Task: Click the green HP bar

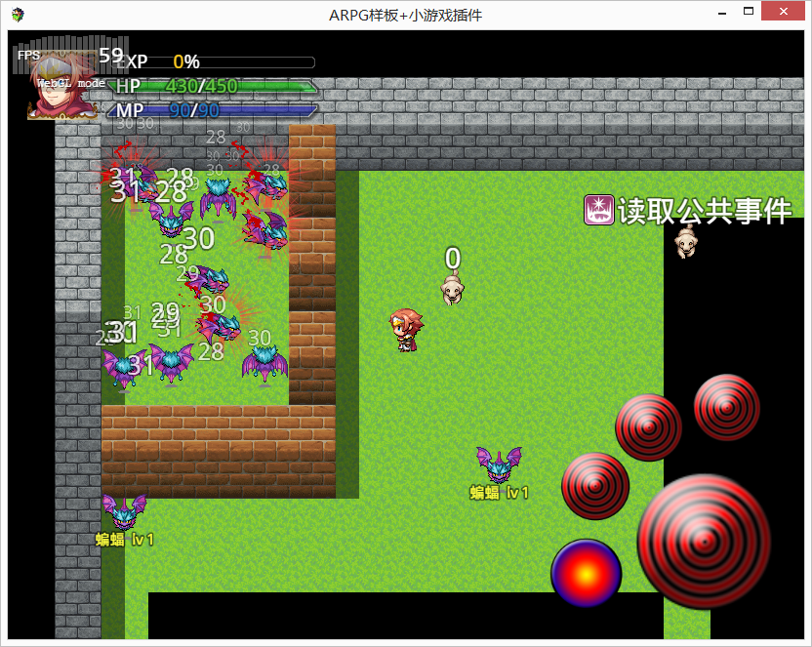Action: click(213, 86)
